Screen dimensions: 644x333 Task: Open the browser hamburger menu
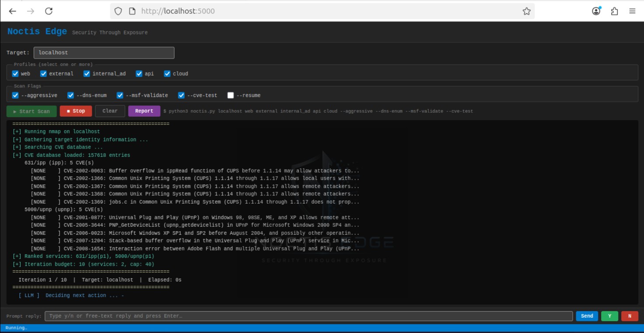coord(632,11)
